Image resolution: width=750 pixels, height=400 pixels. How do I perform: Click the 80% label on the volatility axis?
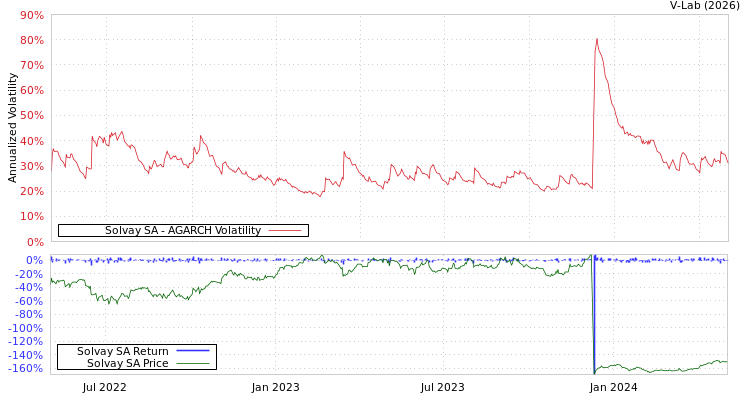[31, 41]
